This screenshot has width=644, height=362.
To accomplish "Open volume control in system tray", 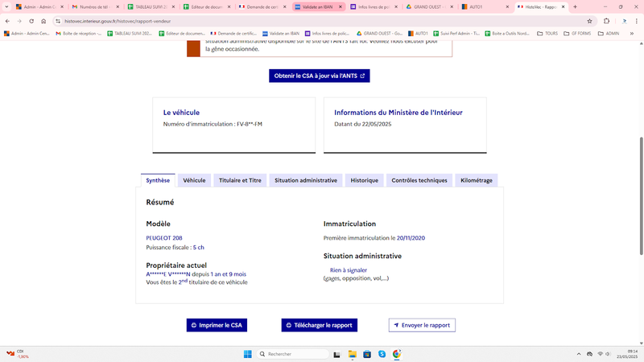I will 608,354.
